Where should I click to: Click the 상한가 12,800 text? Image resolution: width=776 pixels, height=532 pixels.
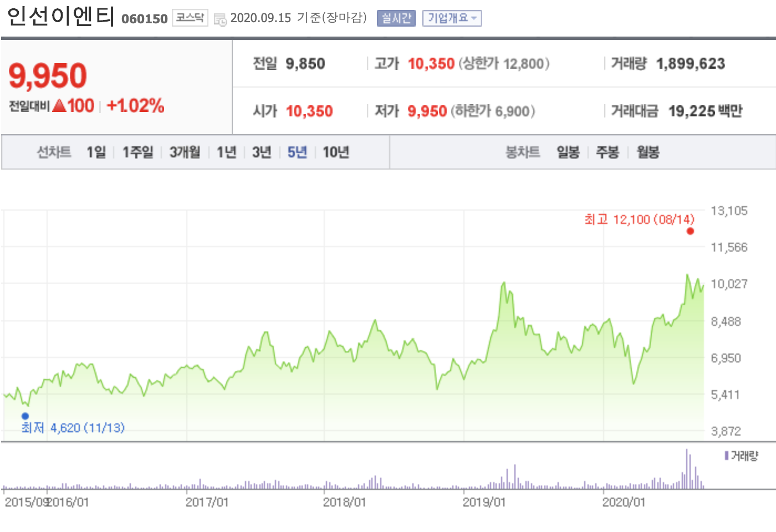coord(504,64)
